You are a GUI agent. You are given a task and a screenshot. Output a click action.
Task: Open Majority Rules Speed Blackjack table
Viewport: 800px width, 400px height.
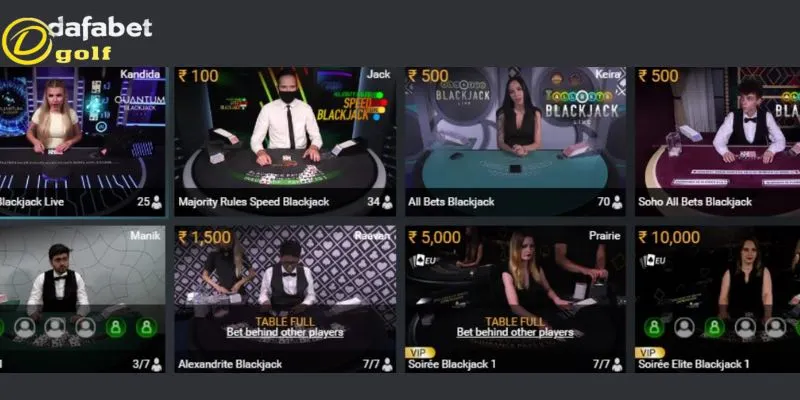click(285, 141)
